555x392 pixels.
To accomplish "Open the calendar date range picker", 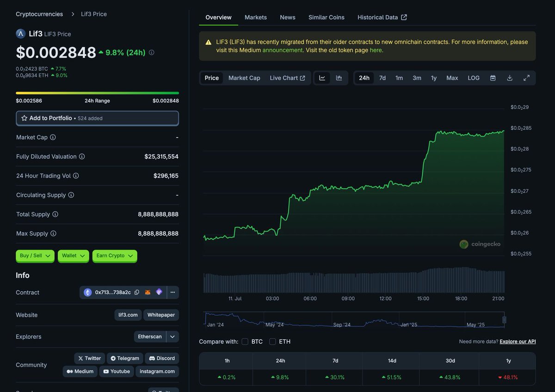I will (493, 78).
